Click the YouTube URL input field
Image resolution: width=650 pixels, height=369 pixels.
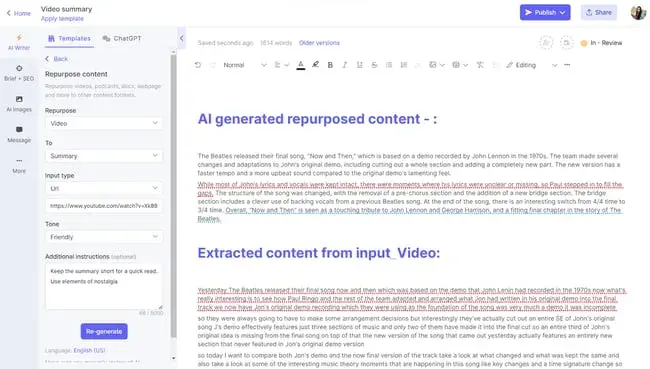tap(104, 206)
